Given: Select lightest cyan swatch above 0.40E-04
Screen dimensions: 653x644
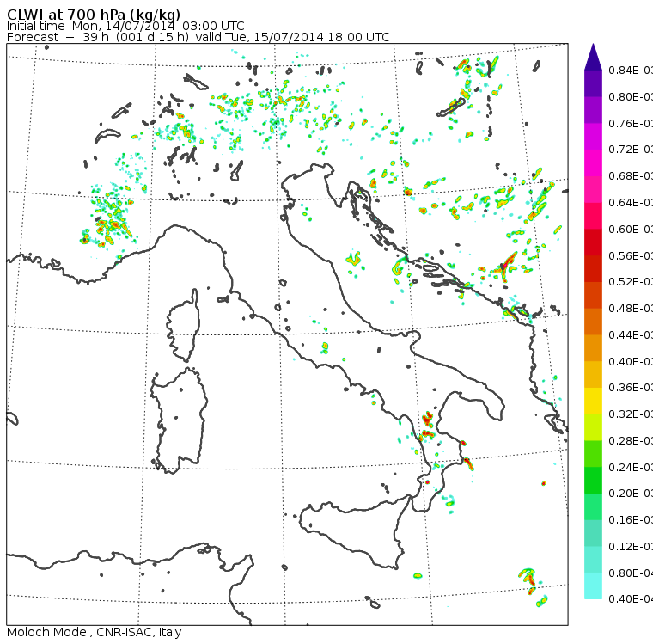Looking at the screenshot, I should (593, 586).
